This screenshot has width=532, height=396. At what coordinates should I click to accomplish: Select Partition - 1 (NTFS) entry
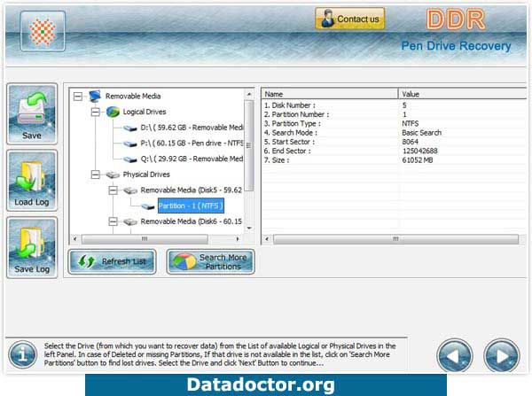pos(191,206)
